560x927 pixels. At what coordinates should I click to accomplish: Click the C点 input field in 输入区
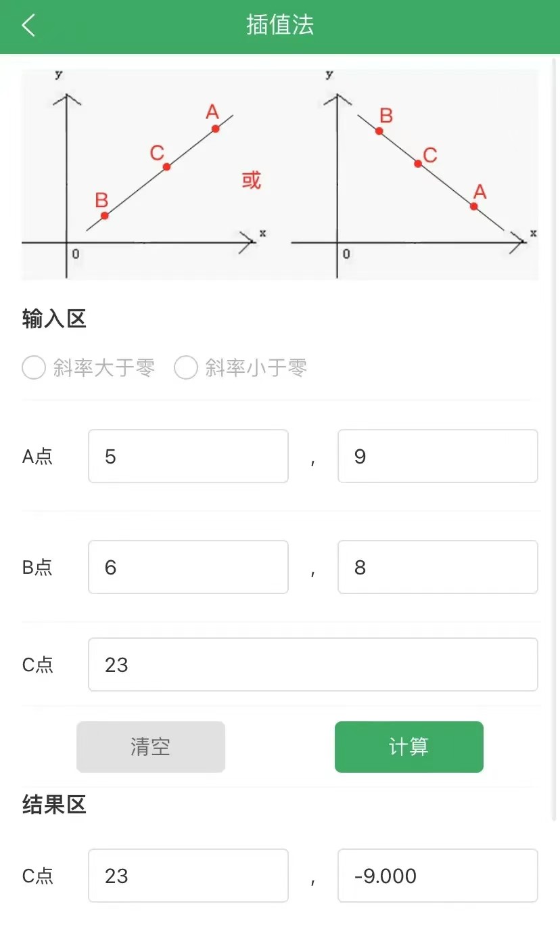[x=312, y=664]
